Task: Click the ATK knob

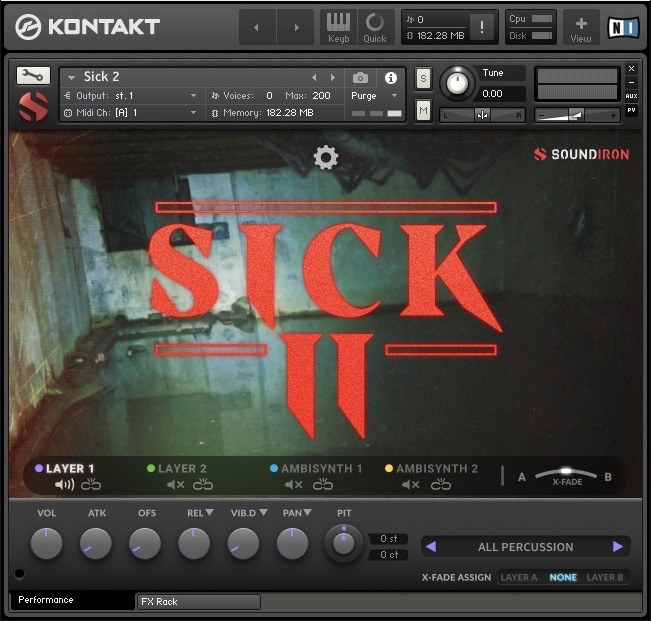Action: (x=95, y=543)
